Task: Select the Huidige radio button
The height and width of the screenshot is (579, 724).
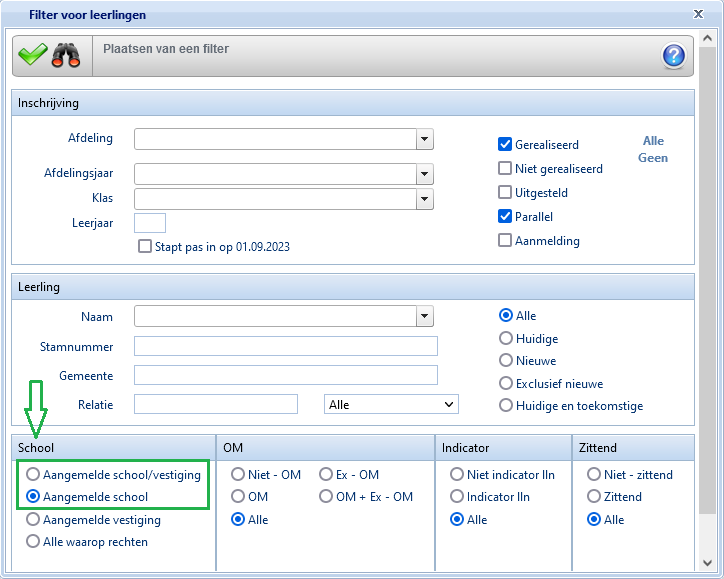Action: [506, 339]
